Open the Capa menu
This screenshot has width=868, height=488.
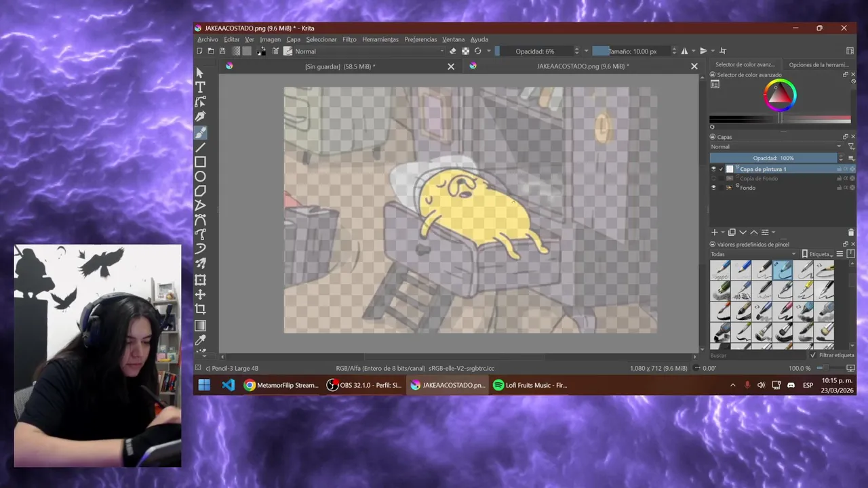click(293, 39)
